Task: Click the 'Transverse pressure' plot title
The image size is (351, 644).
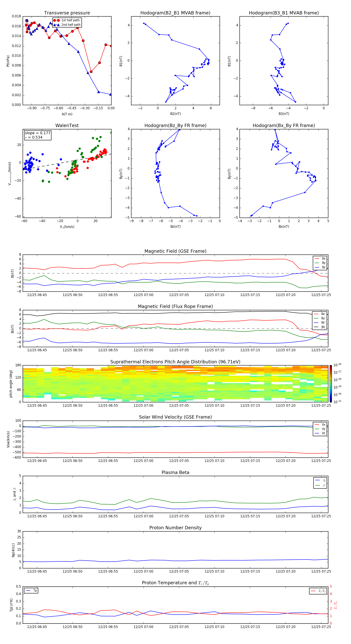Action: point(67,13)
